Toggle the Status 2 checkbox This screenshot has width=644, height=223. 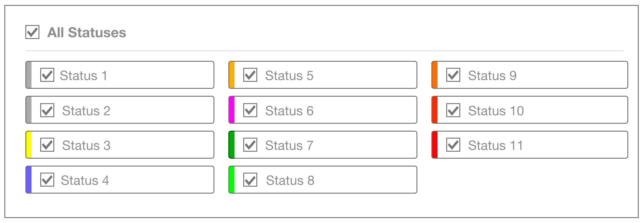pyautogui.click(x=47, y=110)
